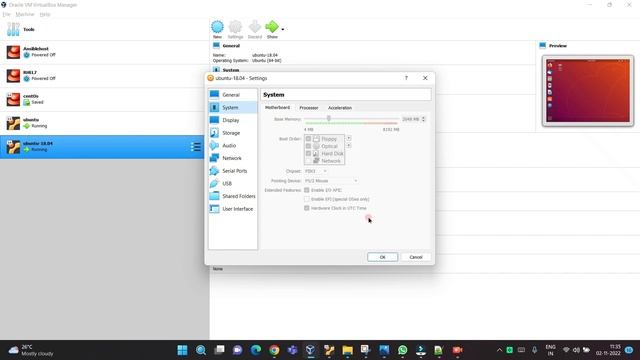Open the Serial Ports settings category

233,171
